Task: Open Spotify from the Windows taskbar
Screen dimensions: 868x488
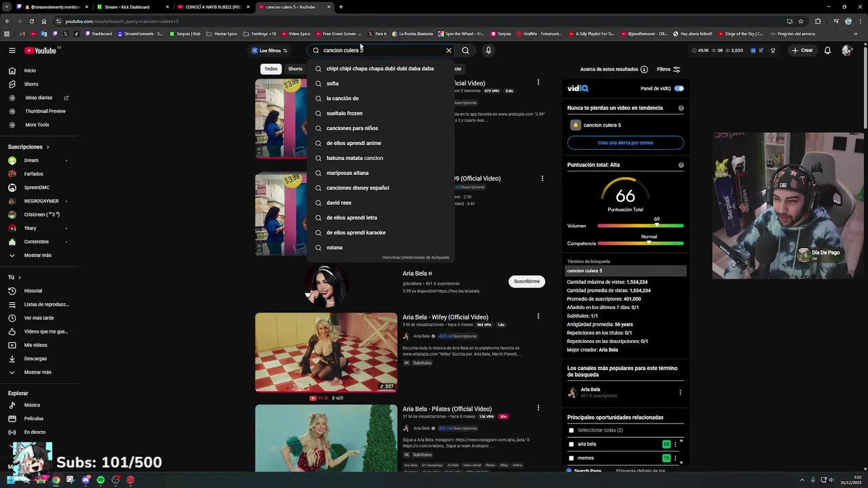Action: (x=100, y=480)
